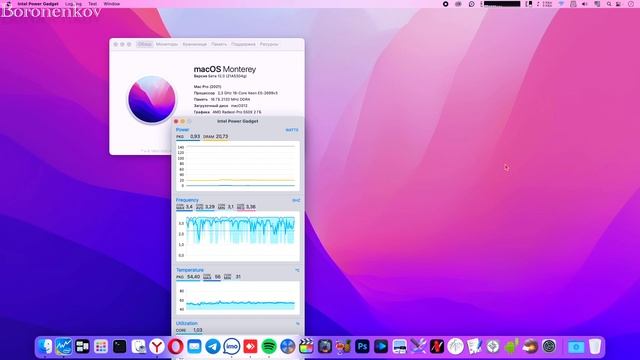Open Spotlight search in menu bar
The image size is (640, 360).
[609, 4]
